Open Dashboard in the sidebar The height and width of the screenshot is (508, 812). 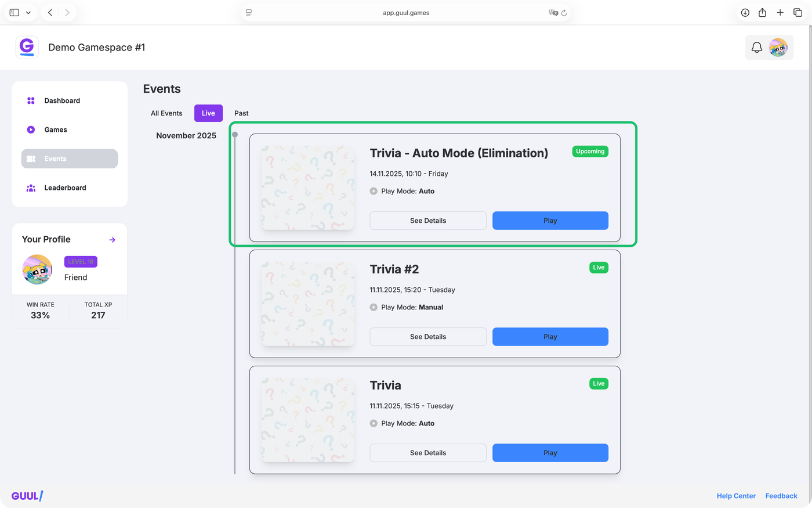(62, 100)
